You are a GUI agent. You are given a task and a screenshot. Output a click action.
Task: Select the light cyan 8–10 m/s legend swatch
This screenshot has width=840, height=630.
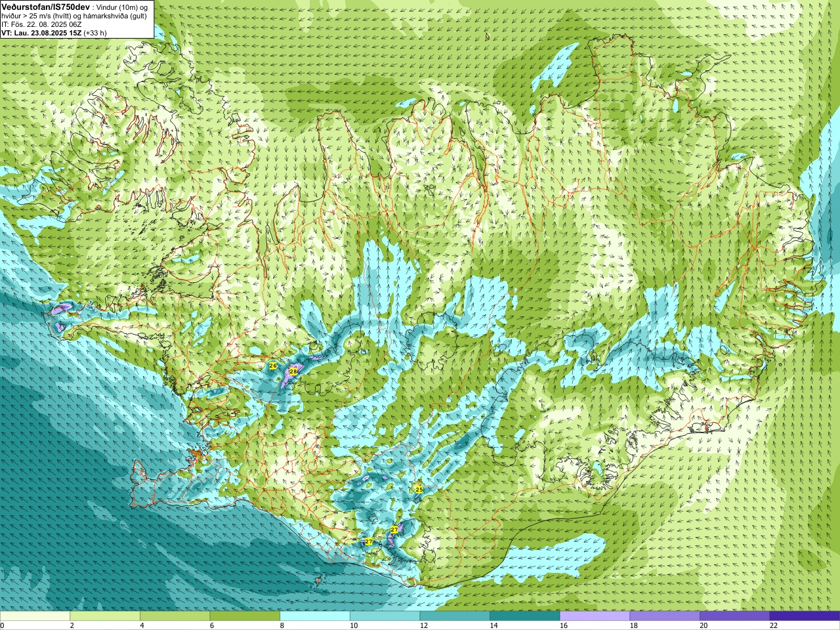pos(315,616)
